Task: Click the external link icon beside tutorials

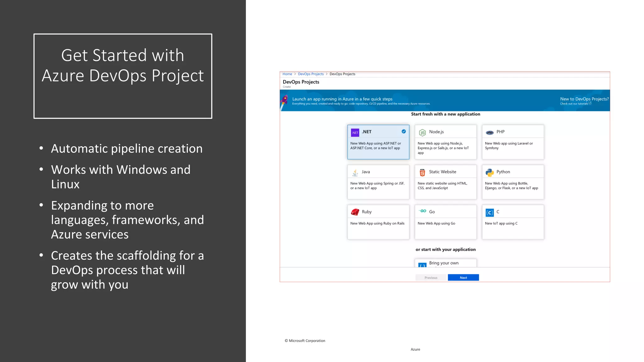Action: coord(590,103)
